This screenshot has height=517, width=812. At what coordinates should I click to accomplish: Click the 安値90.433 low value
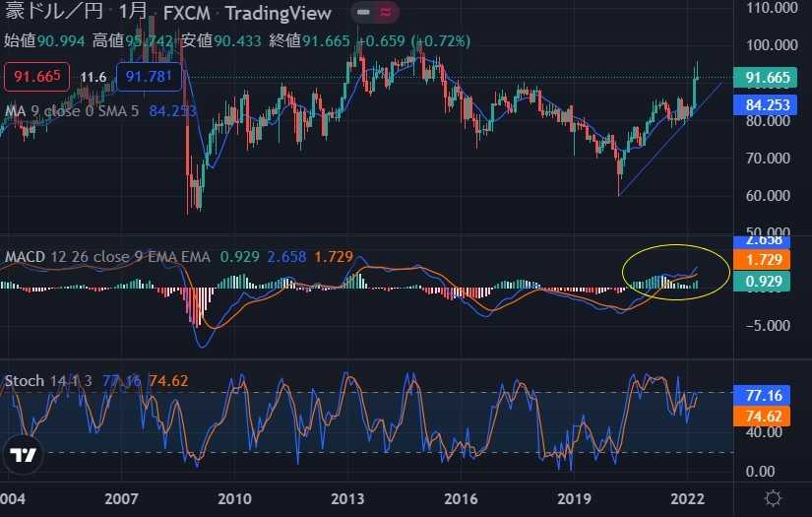coord(221,40)
